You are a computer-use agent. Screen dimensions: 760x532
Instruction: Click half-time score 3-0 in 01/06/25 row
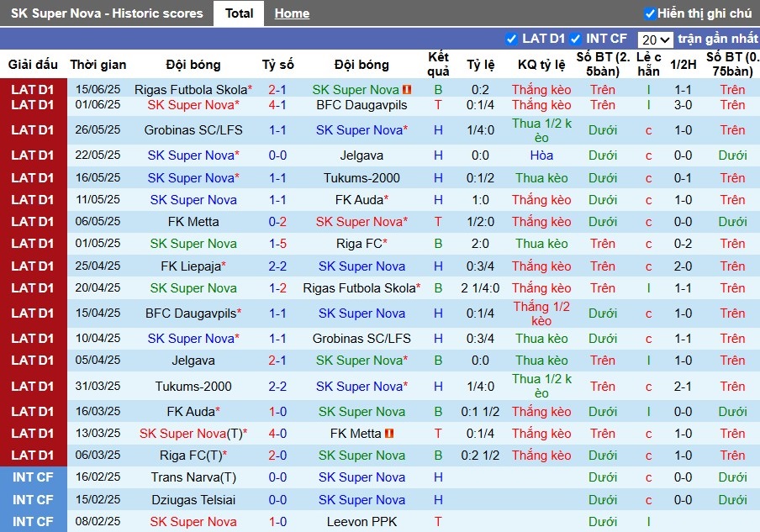[x=683, y=105]
